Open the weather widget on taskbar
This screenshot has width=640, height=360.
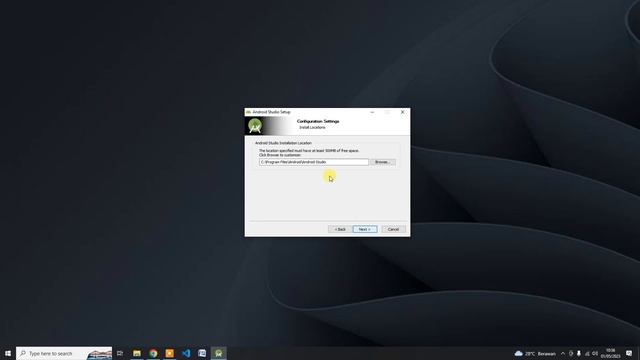pyautogui.click(x=535, y=353)
